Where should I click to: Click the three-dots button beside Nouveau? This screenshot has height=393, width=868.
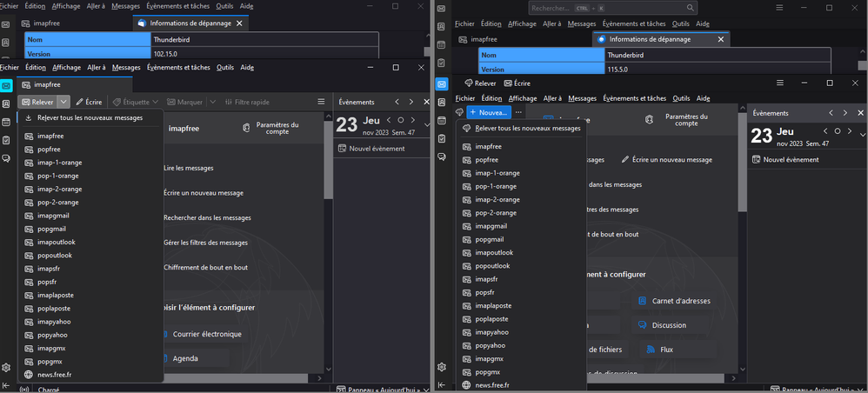518,112
